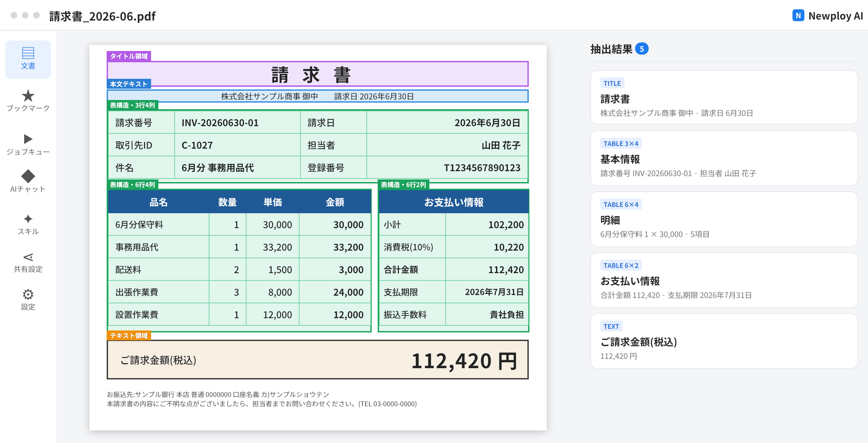Click the file name 請求書_2026-06.pdf
The height and width of the screenshot is (443, 868).
(x=102, y=16)
